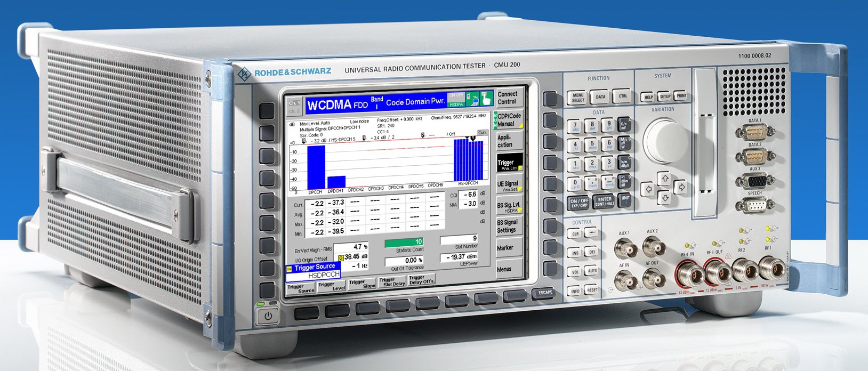Image resolution: width=868 pixels, height=371 pixels.
Task: Select the DATA 2 serial port
Action: click(x=755, y=157)
